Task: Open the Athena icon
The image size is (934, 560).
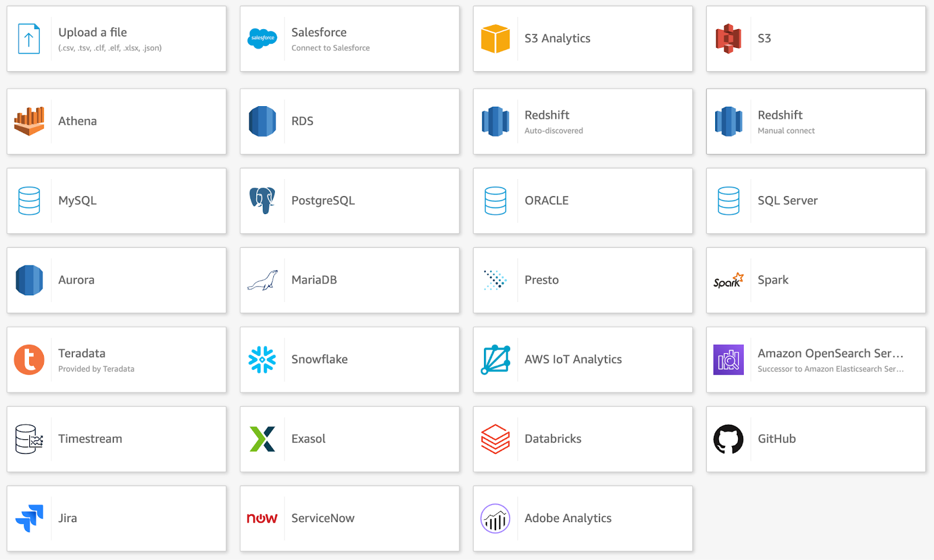Action: (29, 121)
